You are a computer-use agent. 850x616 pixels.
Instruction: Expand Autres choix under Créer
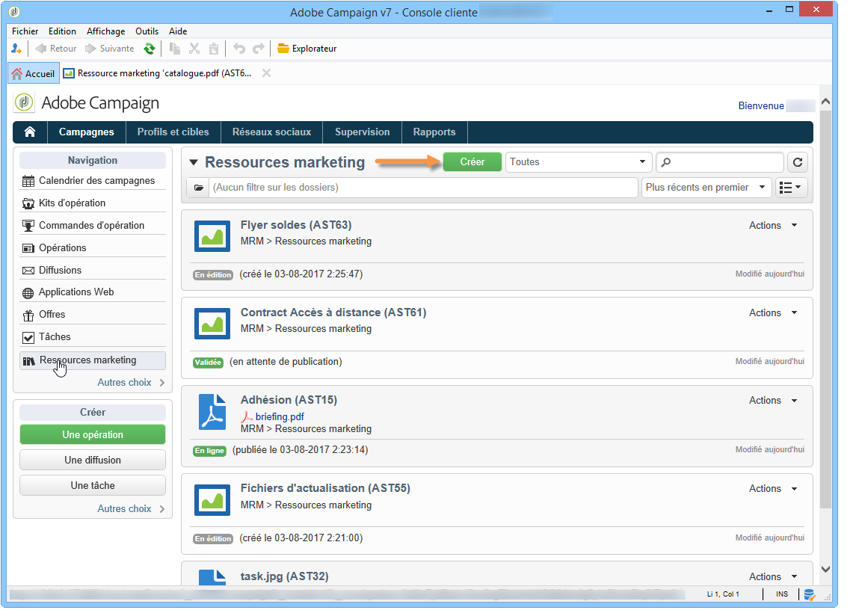[x=131, y=509]
